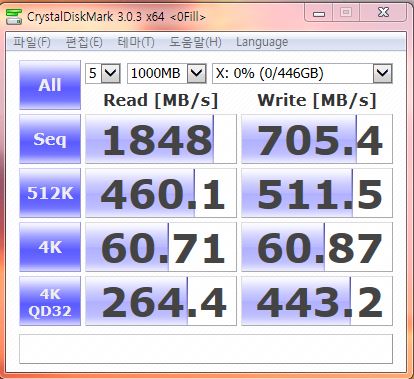Screen dimensions: 414x379
Task: Open the 도움말(H) menu
Action: pyautogui.click(x=195, y=42)
